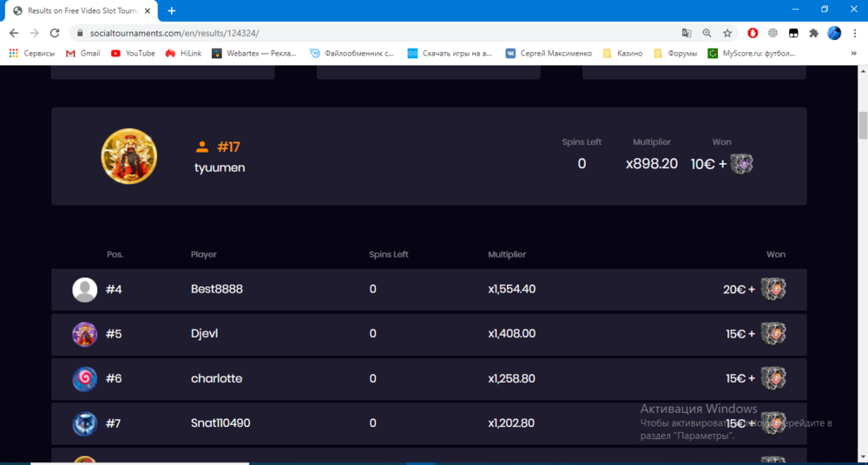The width and height of the screenshot is (868, 465).
Task: Open the Форумы bookmarks folder
Action: pos(674,53)
